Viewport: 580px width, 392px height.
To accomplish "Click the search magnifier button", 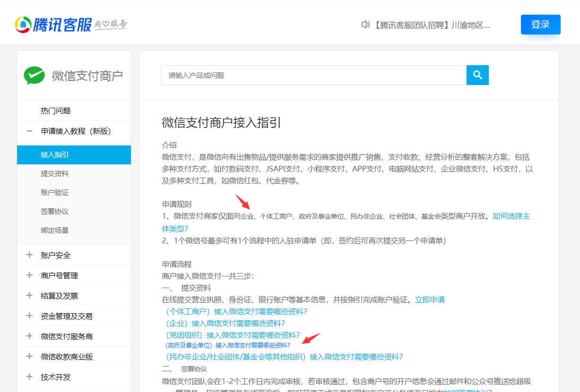I will click(477, 75).
